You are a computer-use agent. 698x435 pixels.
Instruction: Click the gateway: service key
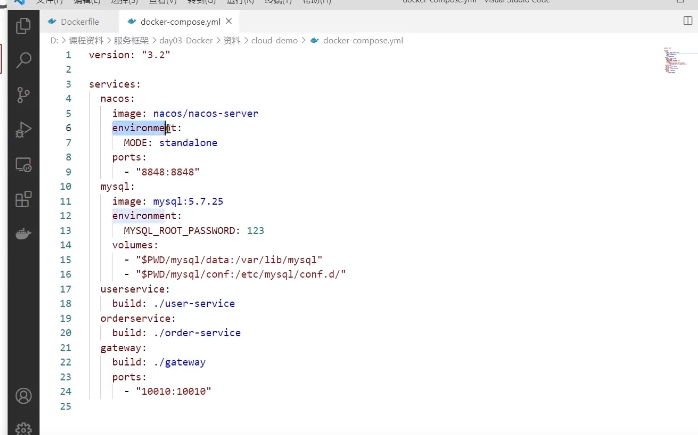tap(123, 347)
